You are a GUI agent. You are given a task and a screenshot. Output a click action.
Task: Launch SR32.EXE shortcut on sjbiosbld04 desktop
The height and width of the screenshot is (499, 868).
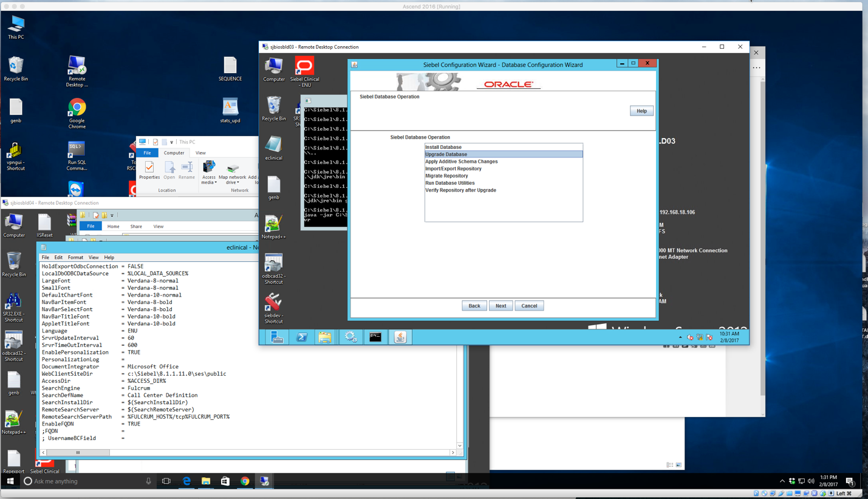tap(13, 308)
